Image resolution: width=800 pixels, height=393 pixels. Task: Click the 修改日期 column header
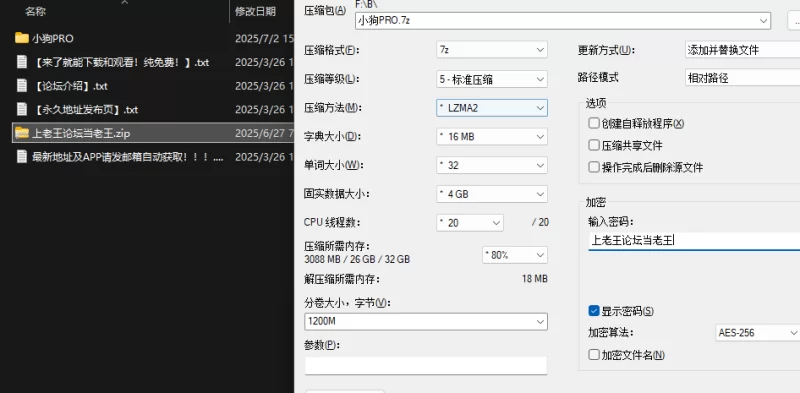coord(255,11)
